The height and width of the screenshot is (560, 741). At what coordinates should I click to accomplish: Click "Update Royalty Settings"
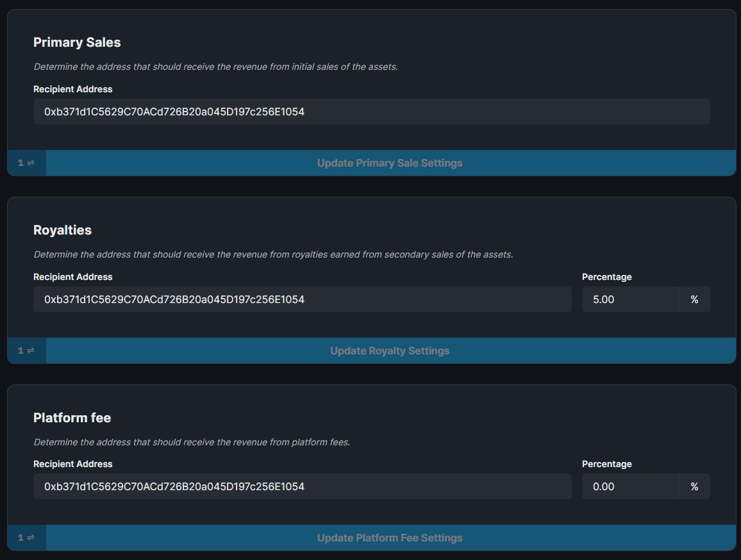point(390,350)
